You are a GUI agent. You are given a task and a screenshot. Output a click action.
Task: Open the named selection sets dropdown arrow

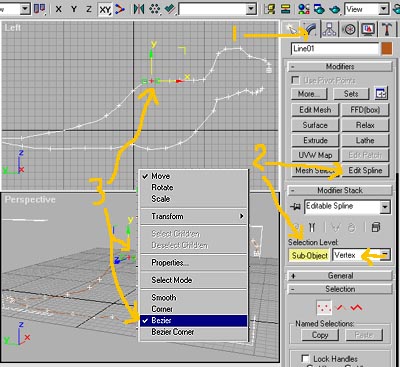pyautogui.click(x=251, y=9)
